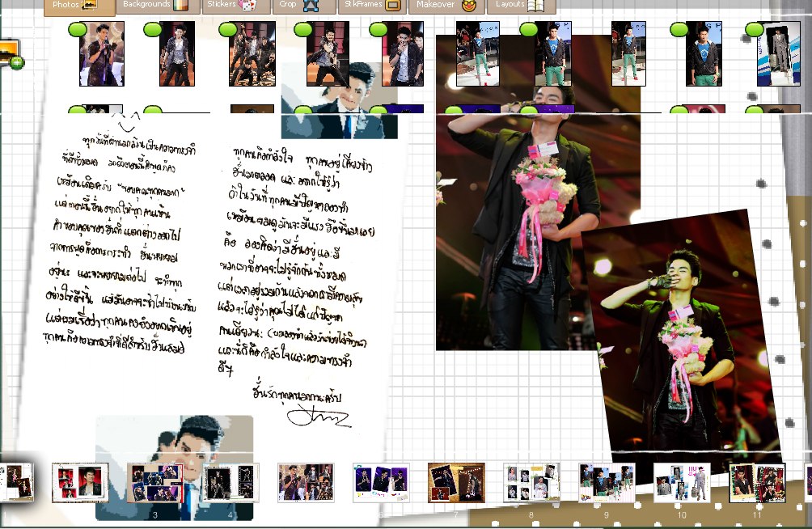This screenshot has height=529, width=812.
Task: Click green dot on hand-to-mouth black jacket photo
Action: [378, 29]
